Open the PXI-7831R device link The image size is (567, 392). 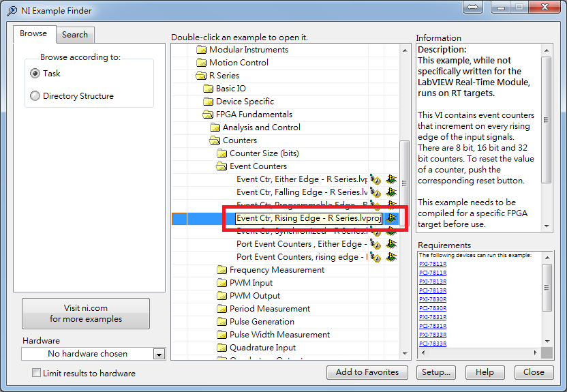[x=433, y=317]
